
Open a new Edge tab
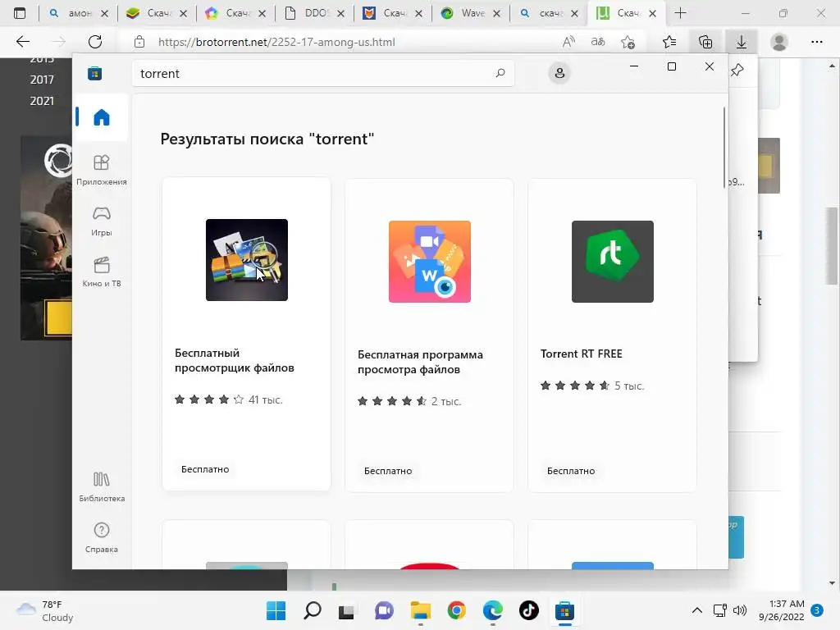(680, 13)
